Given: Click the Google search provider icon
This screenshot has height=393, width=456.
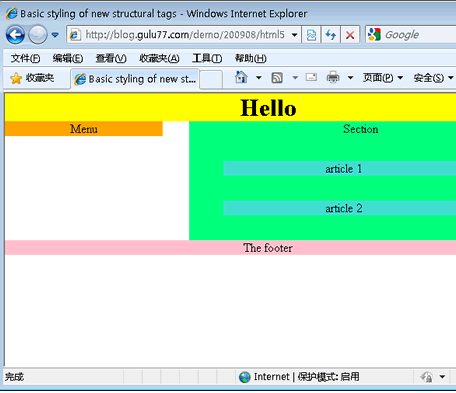Looking at the screenshot, I should click(x=374, y=34).
